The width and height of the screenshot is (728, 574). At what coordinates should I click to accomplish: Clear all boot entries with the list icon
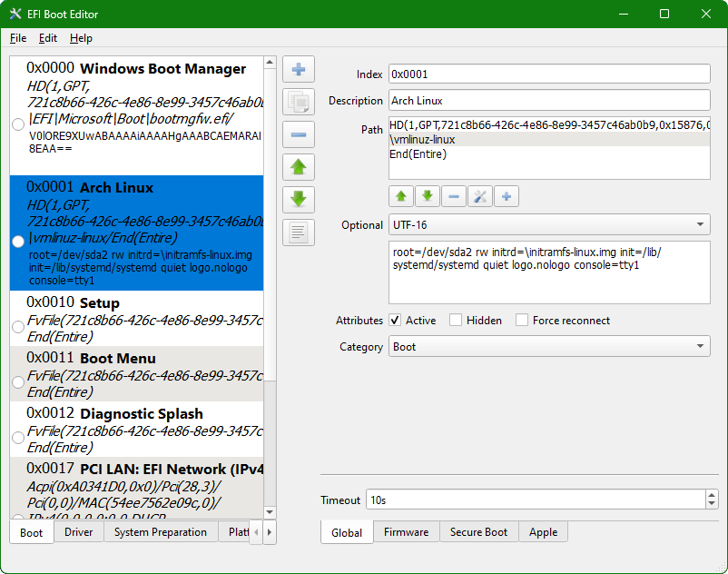pyautogui.click(x=298, y=233)
